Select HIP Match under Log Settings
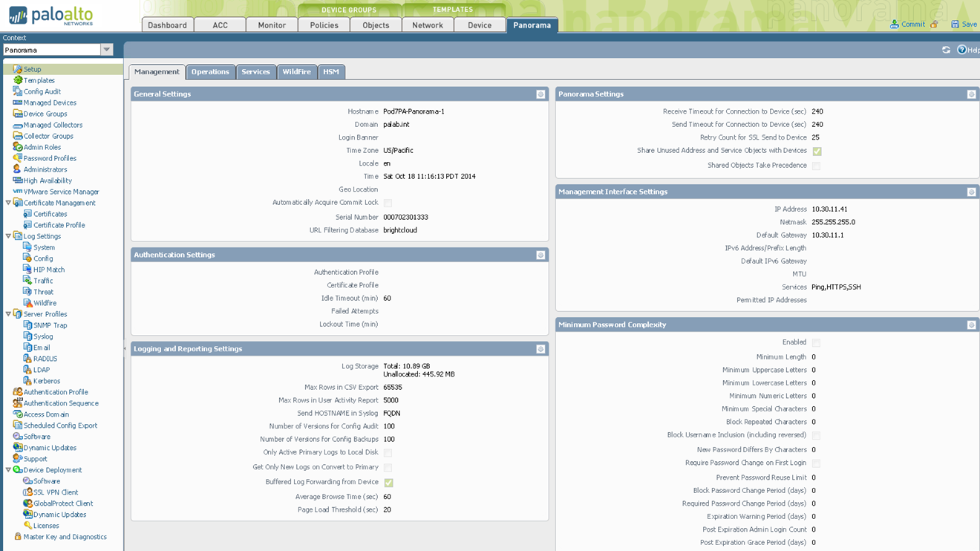980x551 pixels. (x=49, y=270)
